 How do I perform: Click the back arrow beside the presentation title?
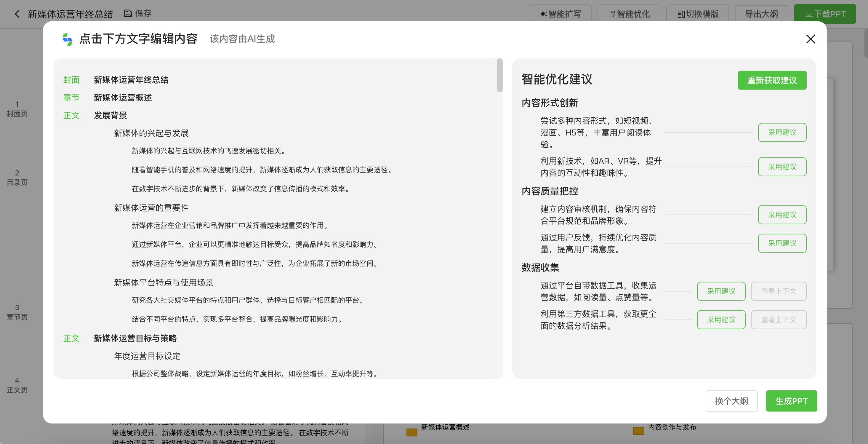(x=17, y=13)
